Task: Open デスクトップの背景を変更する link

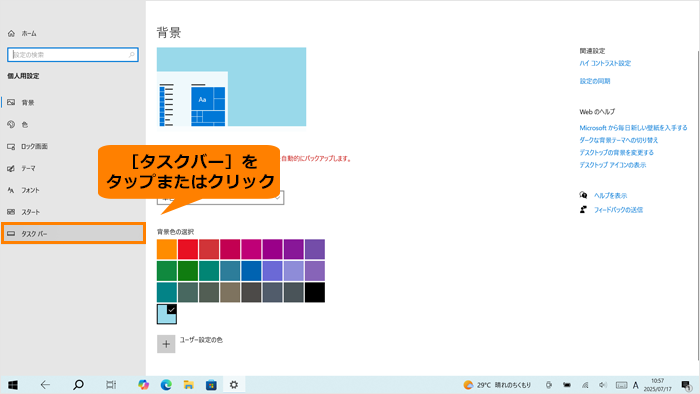Action: (x=617, y=153)
